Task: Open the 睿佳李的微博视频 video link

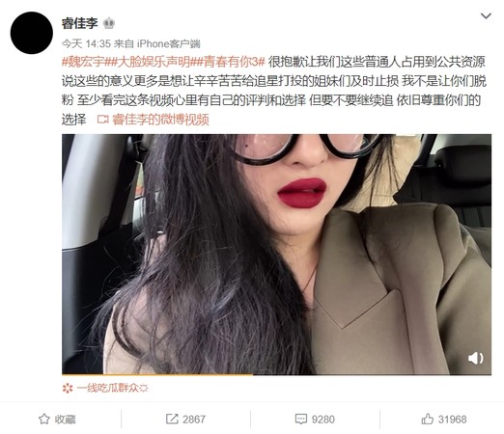Action: pyautogui.click(x=160, y=120)
